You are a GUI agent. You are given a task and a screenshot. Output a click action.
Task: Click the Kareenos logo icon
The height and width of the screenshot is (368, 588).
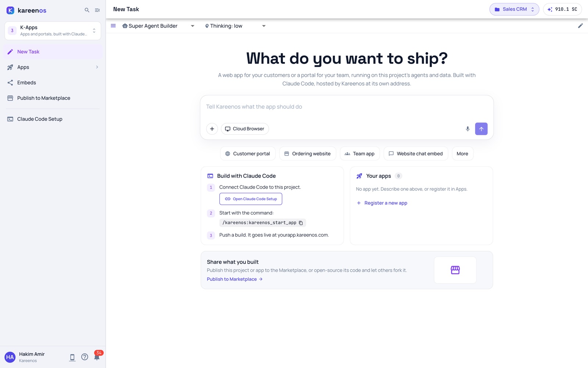(x=10, y=10)
